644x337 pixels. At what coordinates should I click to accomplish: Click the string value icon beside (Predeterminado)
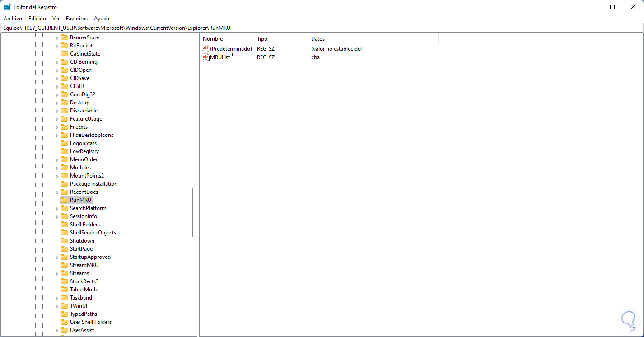click(x=205, y=48)
